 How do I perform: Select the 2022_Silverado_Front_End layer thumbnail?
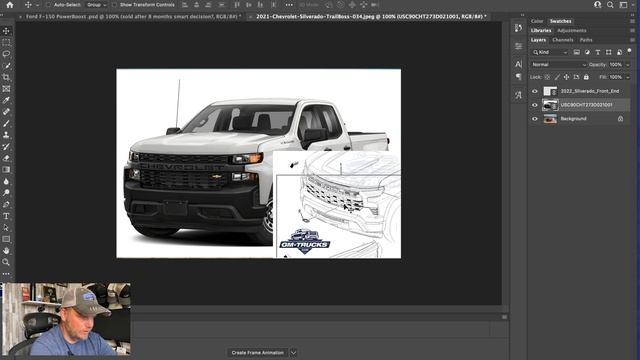click(x=550, y=91)
